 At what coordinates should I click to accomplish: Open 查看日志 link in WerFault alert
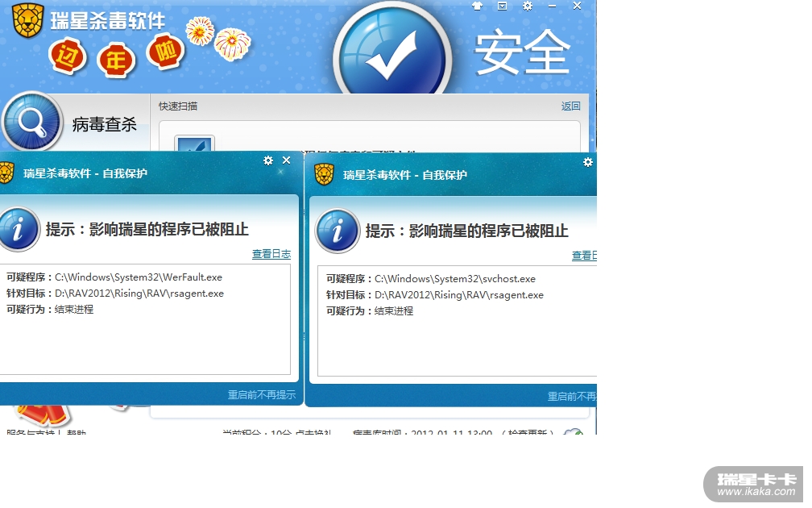pyautogui.click(x=271, y=254)
